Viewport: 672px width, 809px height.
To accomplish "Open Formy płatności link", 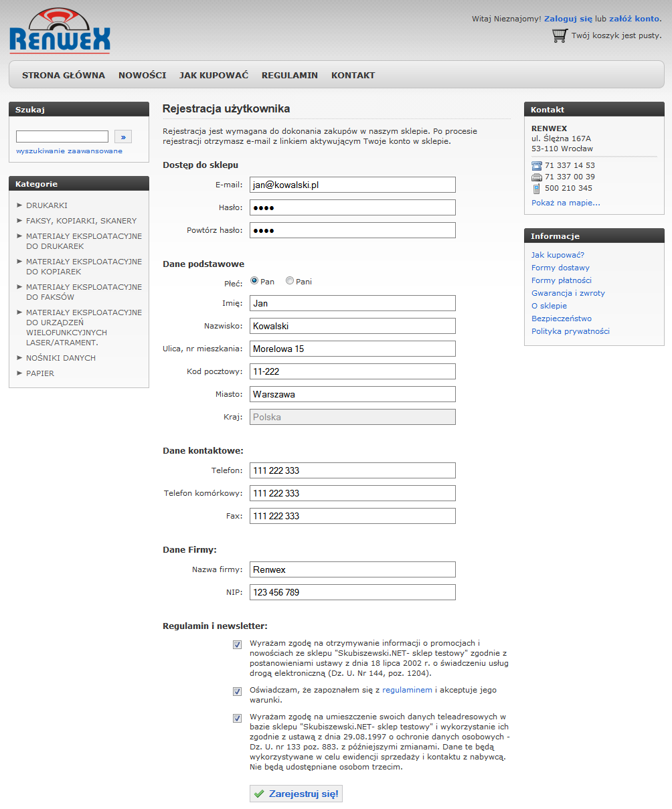I will [x=562, y=280].
